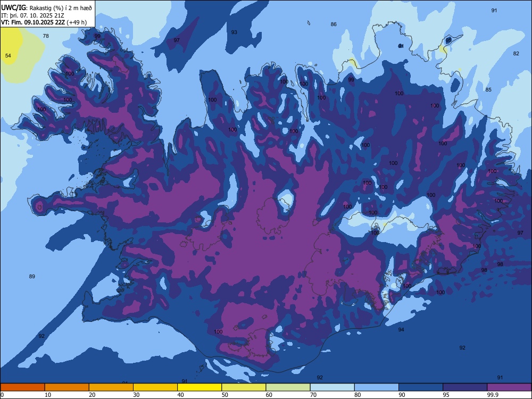532x399 pixels.
Task: Pick the indigo 95–99.9 legend swatch
Action: click(x=465, y=387)
